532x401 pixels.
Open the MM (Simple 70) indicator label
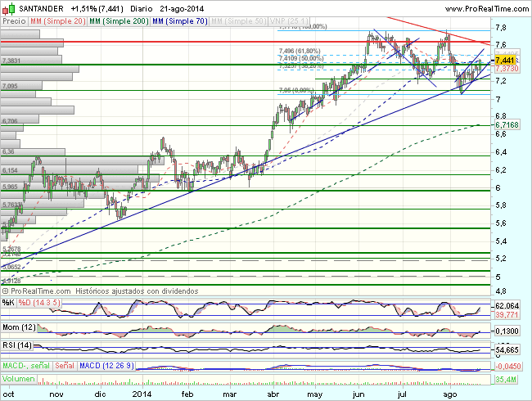tap(180, 21)
